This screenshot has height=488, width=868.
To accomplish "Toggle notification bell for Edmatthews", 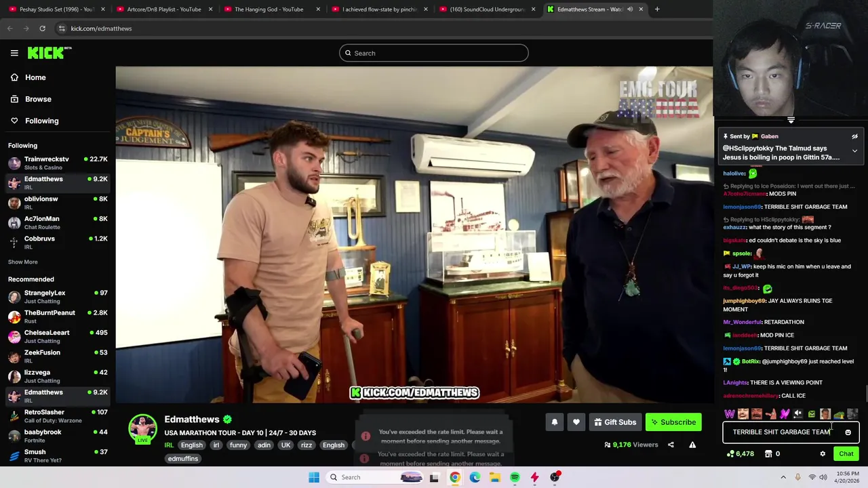I will [554, 422].
